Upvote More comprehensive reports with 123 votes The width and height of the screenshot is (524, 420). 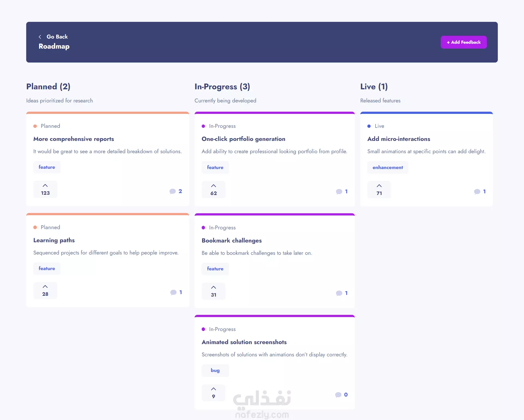point(45,189)
